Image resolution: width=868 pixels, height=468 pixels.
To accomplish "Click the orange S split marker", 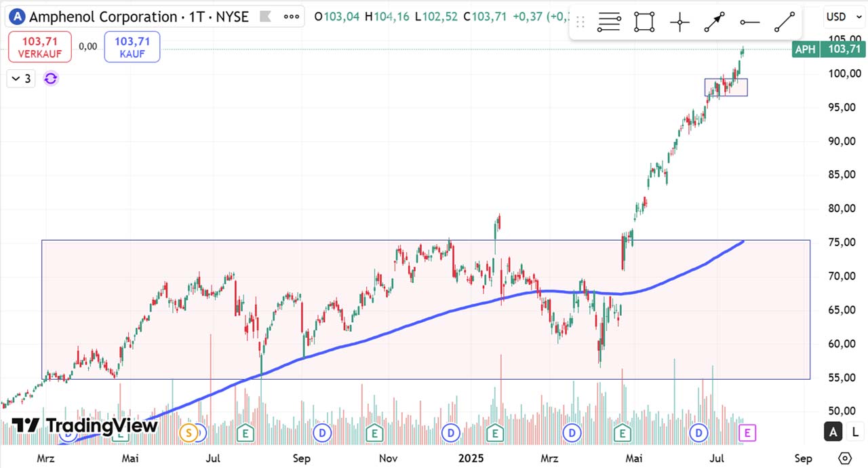I will [188, 432].
